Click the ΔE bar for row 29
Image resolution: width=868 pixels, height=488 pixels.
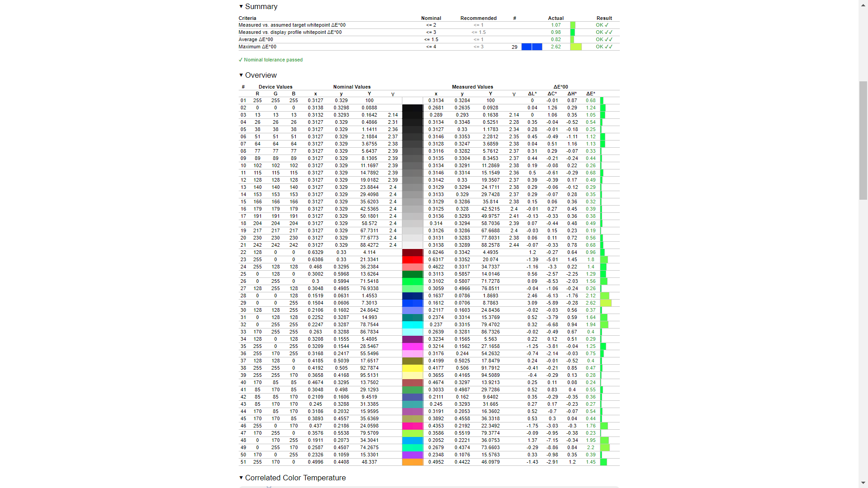coord(606,303)
